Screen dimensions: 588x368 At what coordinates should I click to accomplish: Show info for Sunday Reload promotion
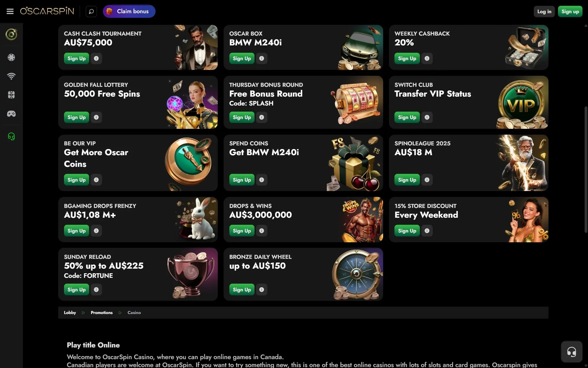click(96, 289)
